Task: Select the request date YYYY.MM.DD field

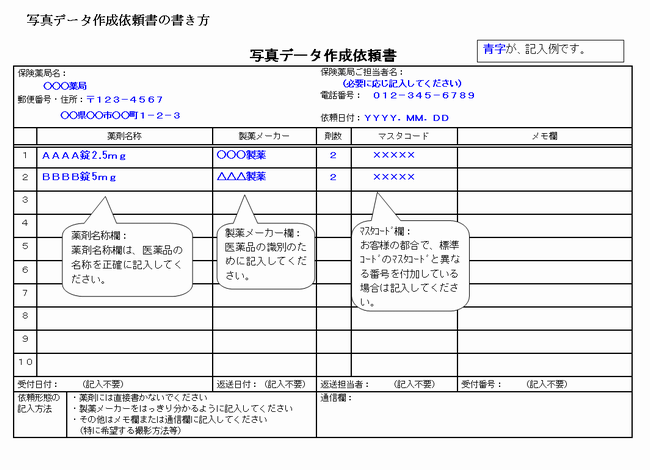Action: pyautogui.click(x=407, y=118)
